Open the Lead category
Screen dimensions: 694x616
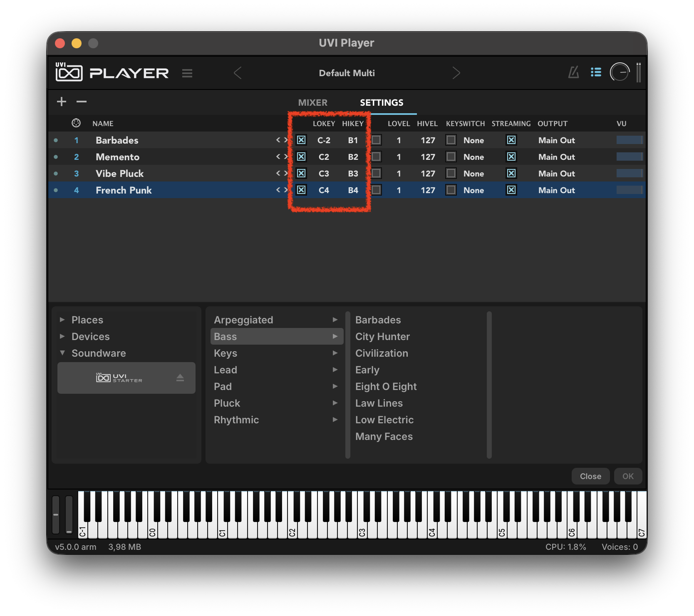coord(276,370)
